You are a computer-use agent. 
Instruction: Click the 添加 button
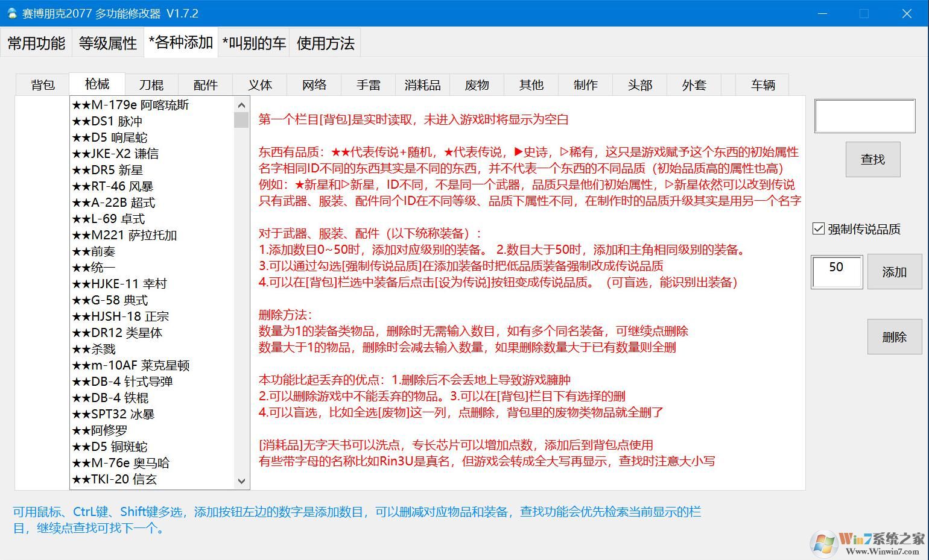click(895, 271)
